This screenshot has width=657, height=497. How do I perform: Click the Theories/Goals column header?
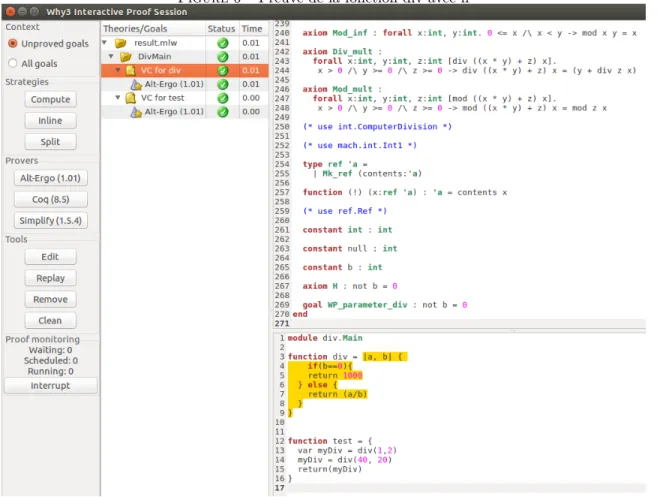pos(153,28)
